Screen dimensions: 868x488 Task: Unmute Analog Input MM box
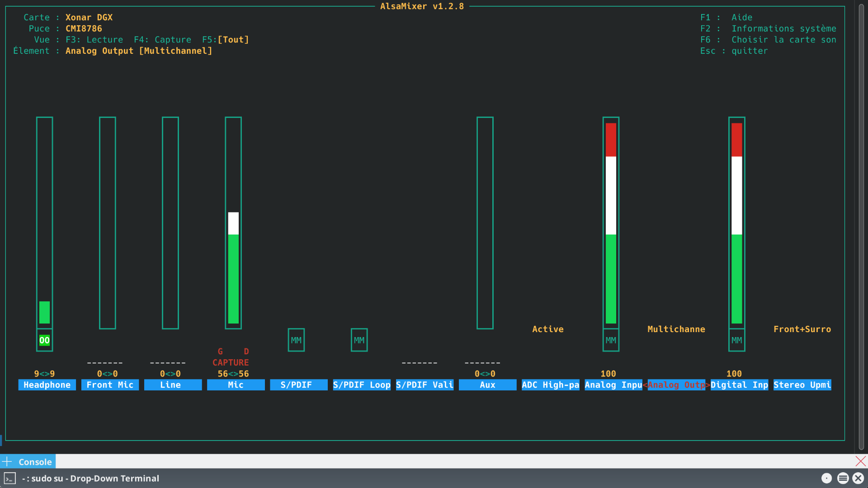tap(611, 340)
